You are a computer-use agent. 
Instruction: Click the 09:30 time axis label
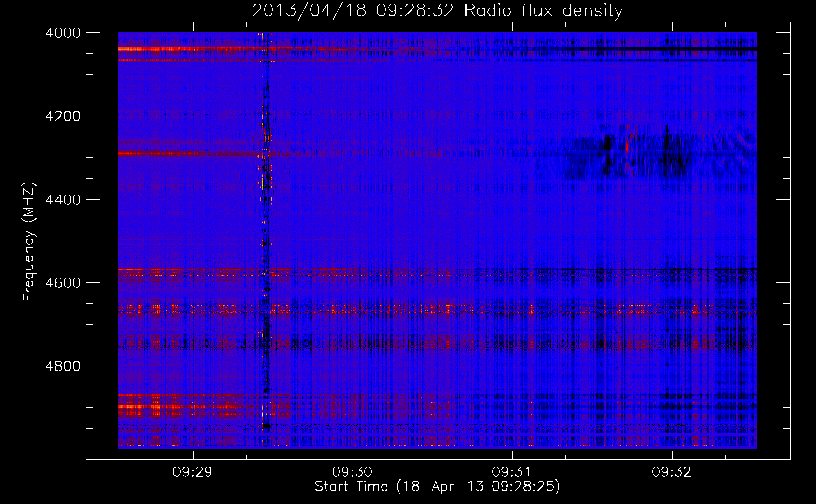coord(352,472)
